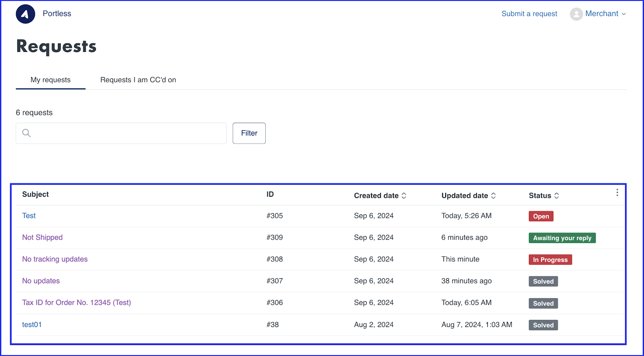Screen dimensions: 644x356
Task: Sort by Created date arrows
Action: tap(404, 195)
